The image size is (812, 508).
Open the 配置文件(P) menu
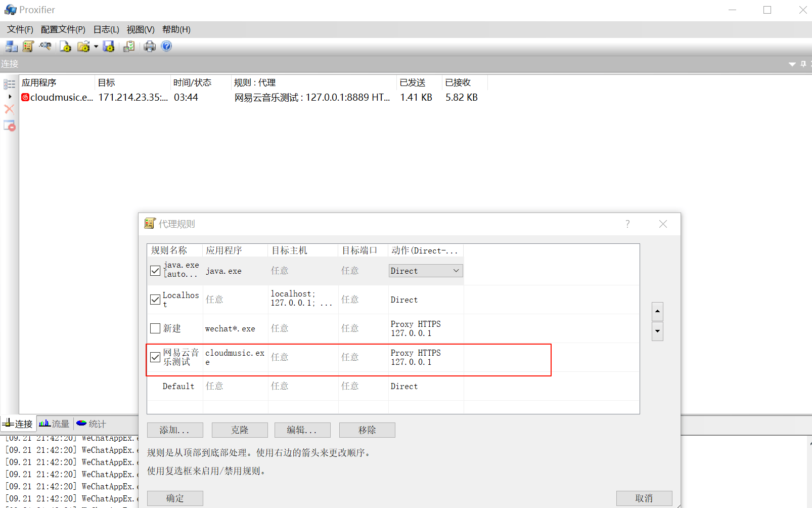pos(63,29)
